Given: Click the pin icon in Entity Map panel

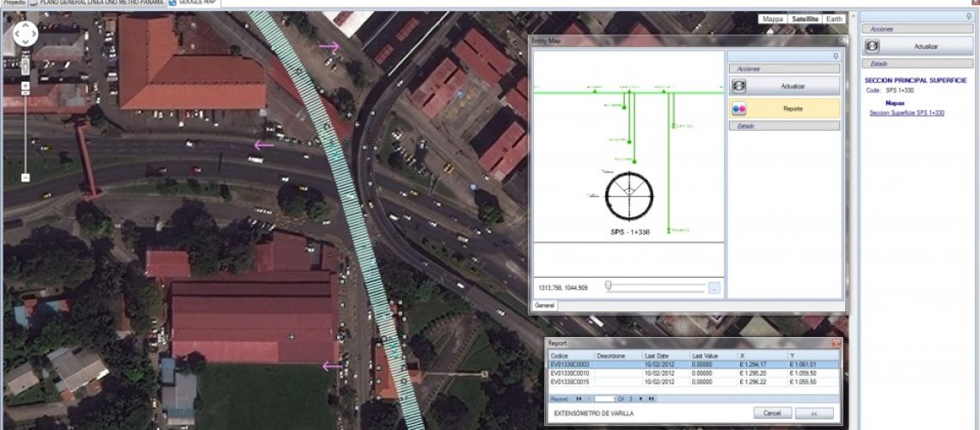Looking at the screenshot, I should pyautogui.click(x=836, y=56).
